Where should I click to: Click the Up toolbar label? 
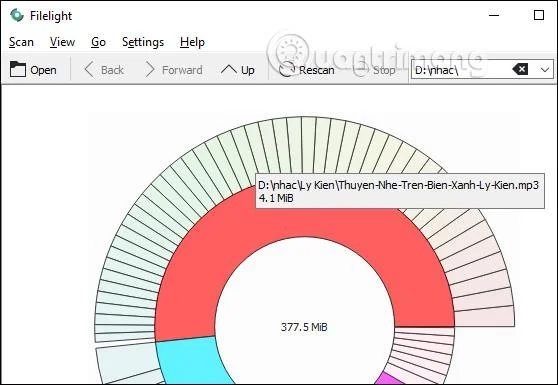pos(248,70)
